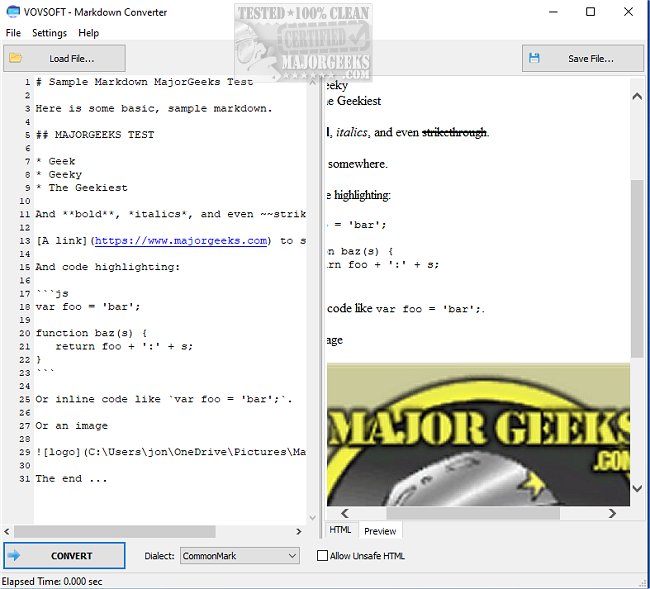Click the blue arrow icon on Convert button
The width and height of the screenshot is (650, 589).
(x=14, y=555)
